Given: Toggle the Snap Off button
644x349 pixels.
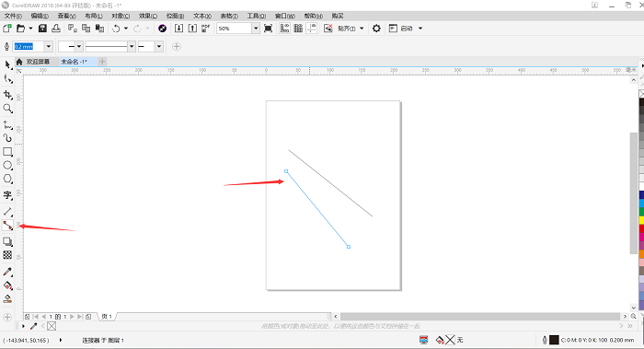Looking at the screenshot, I should (328, 29).
